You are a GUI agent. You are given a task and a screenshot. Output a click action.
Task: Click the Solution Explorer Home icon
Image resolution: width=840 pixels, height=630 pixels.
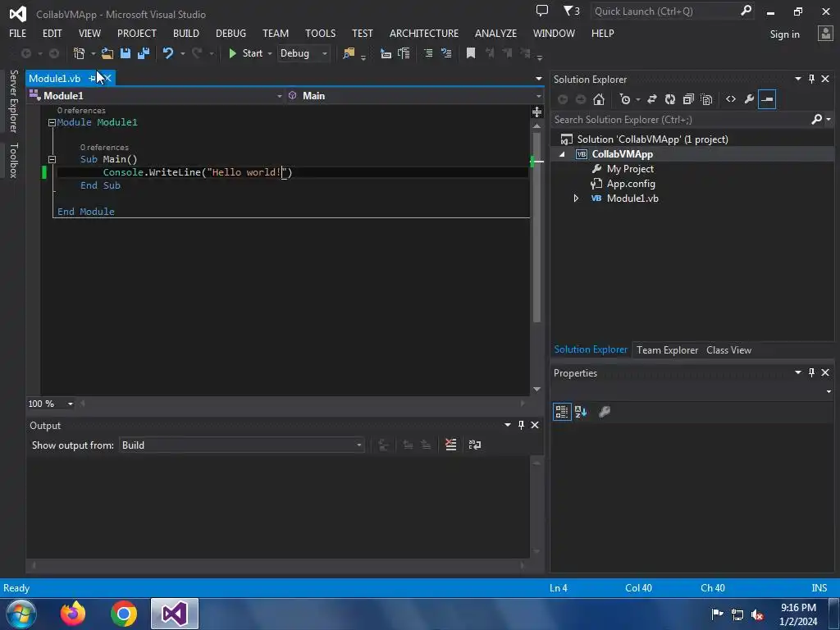599,99
